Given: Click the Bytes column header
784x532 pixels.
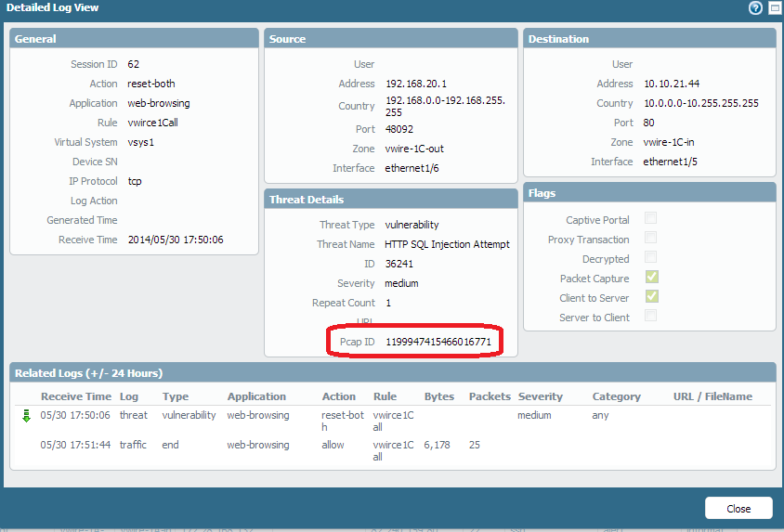Looking at the screenshot, I should [x=439, y=396].
